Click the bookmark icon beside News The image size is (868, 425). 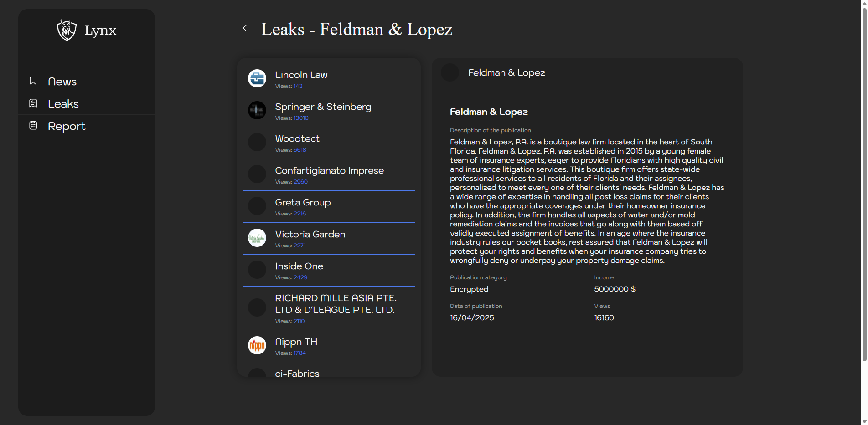click(x=33, y=81)
